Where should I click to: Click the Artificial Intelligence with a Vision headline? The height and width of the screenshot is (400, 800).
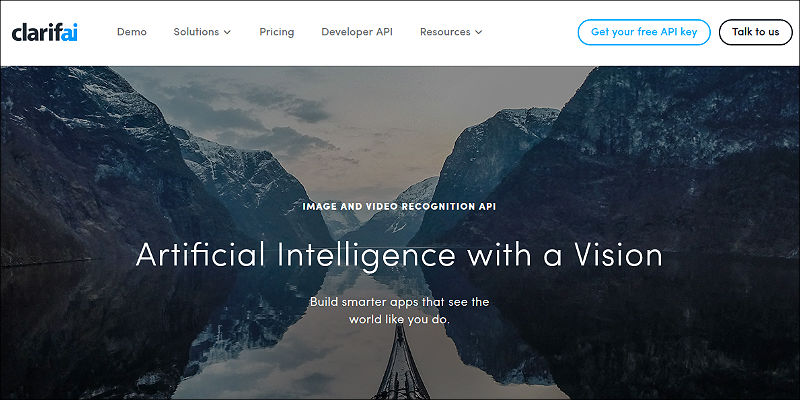coord(399,254)
